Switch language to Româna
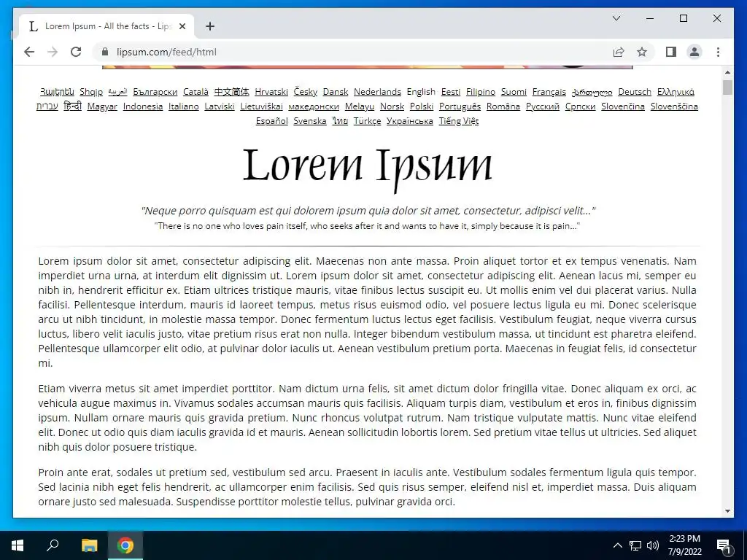The width and height of the screenshot is (747, 560). (x=503, y=106)
